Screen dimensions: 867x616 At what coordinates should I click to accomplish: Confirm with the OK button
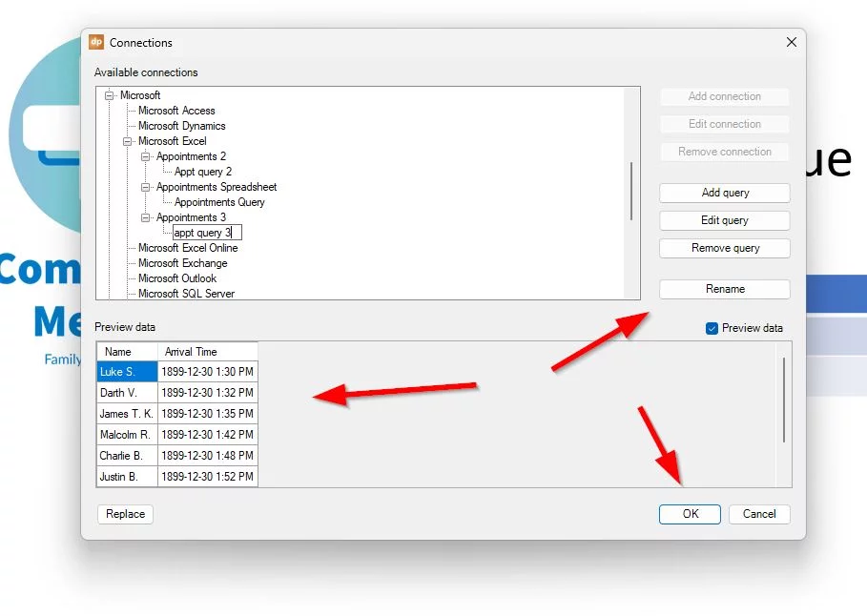click(690, 514)
